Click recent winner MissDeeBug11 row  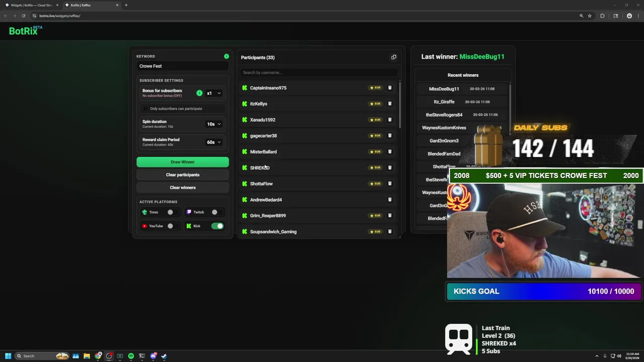tap(462, 89)
